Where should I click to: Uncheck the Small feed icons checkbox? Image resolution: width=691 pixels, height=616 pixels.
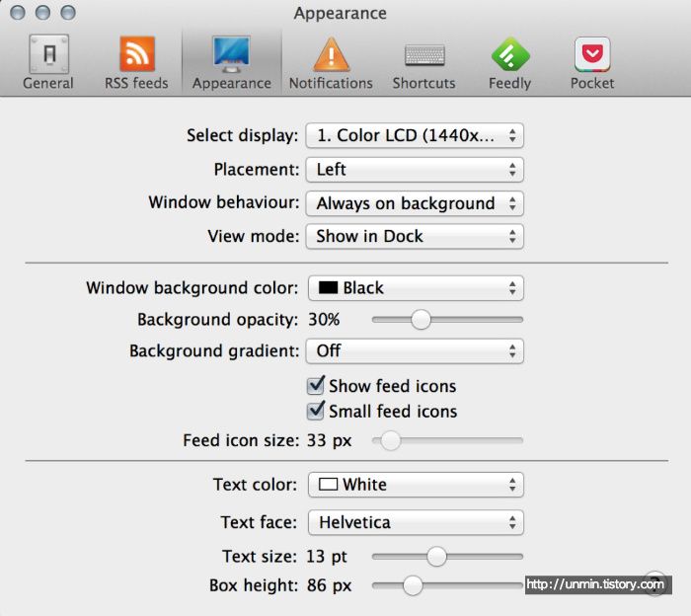point(316,411)
